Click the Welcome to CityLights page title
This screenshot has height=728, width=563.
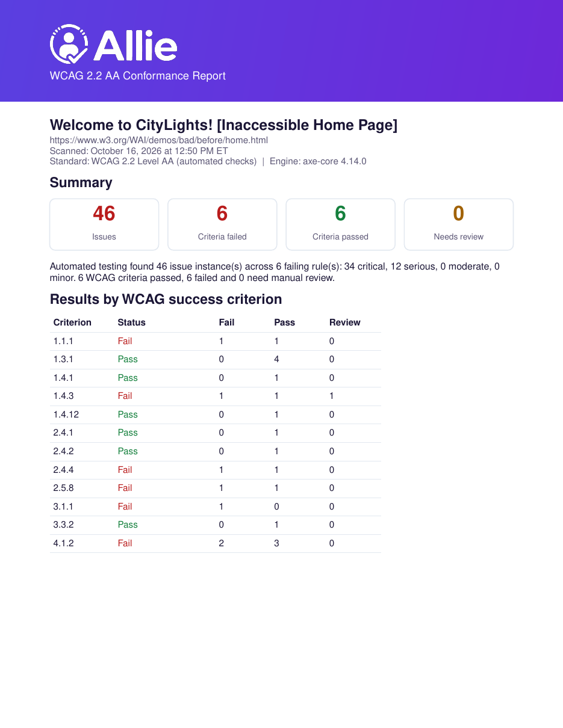coord(223,125)
